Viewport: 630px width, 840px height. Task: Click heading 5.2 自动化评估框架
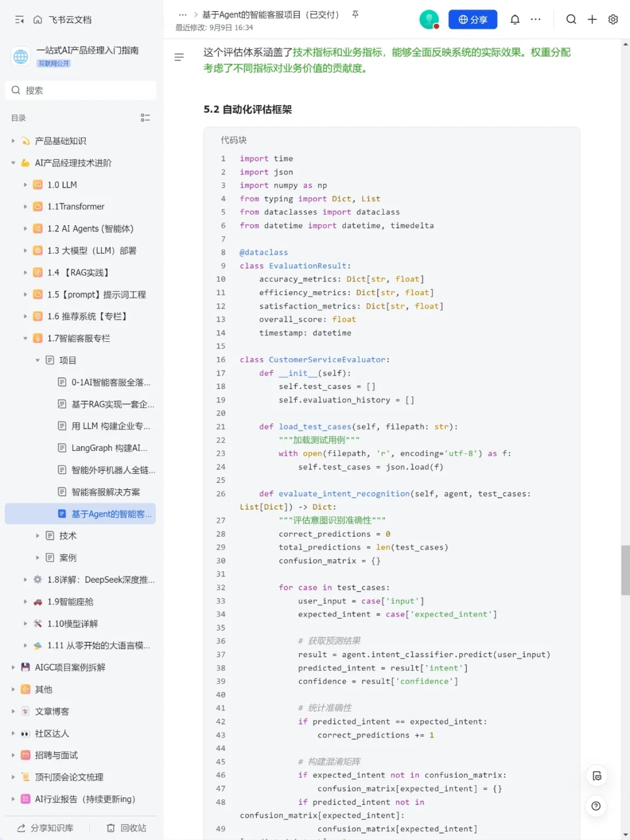(x=247, y=109)
